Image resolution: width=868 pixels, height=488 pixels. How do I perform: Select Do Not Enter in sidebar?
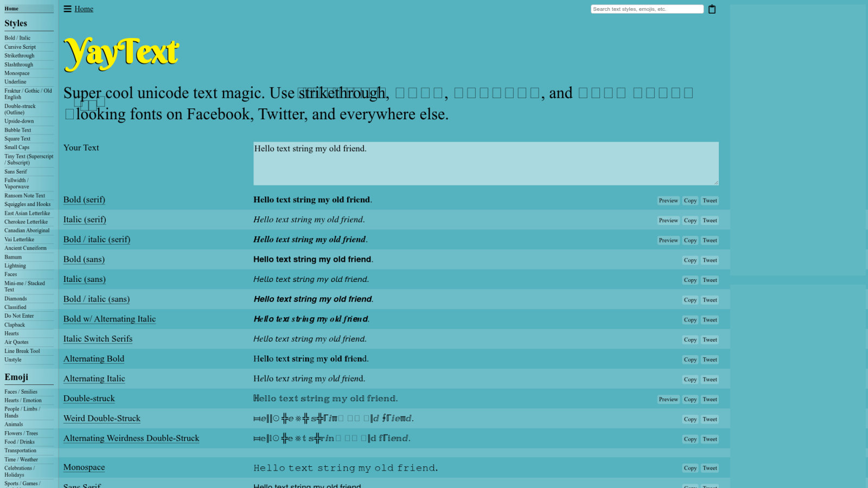pyautogui.click(x=19, y=316)
